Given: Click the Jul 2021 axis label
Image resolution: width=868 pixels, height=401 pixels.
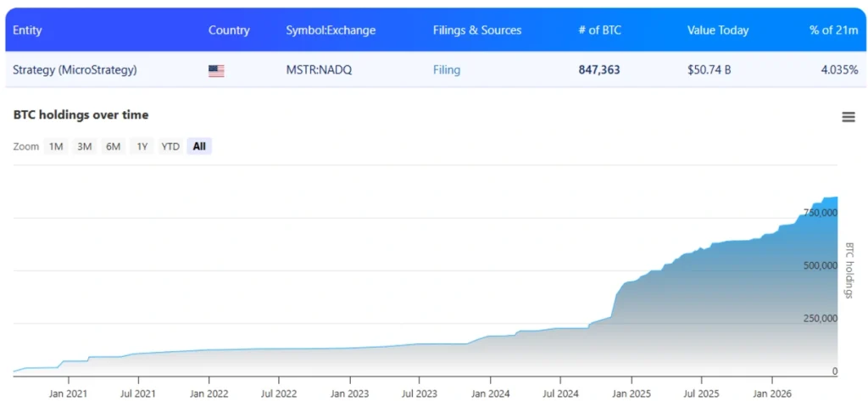Looking at the screenshot, I should pyautogui.click(x=138, y=394).
